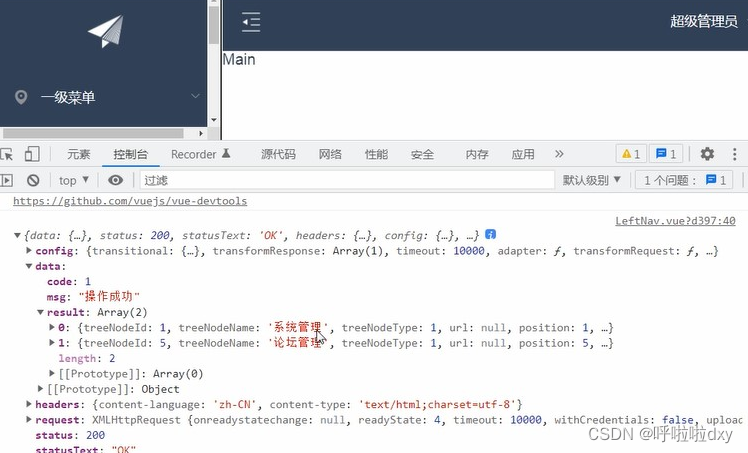The width and height of the screenshot is (748, 453).
Task: Expand the Prototype Array(0) entry
Action: click(x=52, y=373)
